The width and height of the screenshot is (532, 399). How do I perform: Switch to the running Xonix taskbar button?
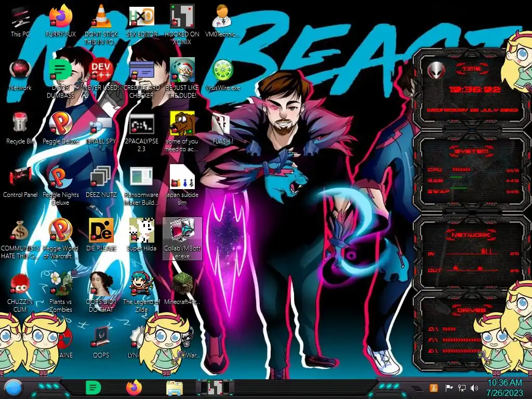pyautogui.click(x=215, y=388)
